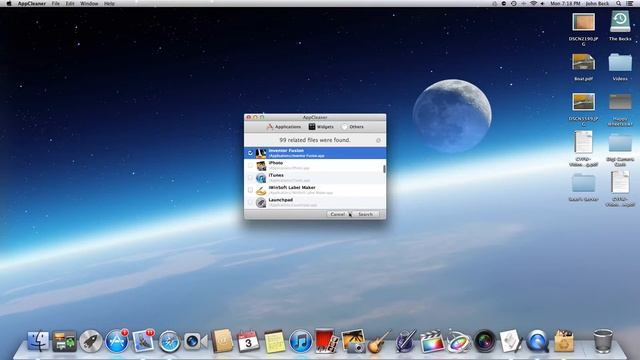The height and width of the screenshot is (360, 640).
Task: Open Motion from the Dock
Action: click(x=458, y=341)
